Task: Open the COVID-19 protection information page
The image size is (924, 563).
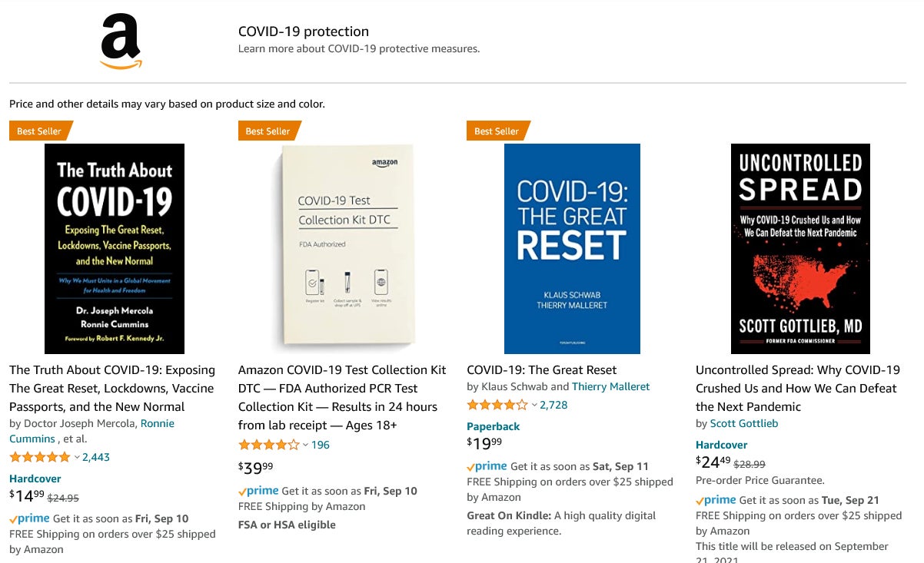Action: pyautogui.click(x=303, y=31)
